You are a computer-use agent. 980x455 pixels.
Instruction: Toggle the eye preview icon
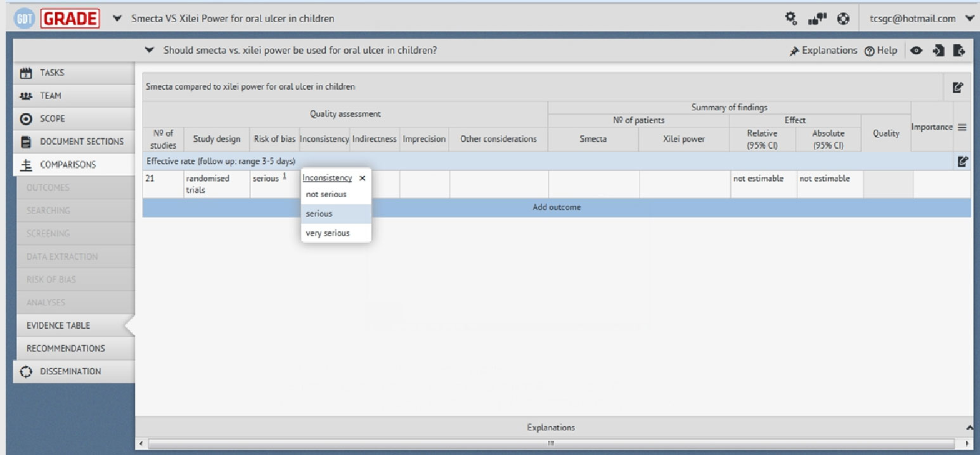pyautogui.click(x=917, y=51)
